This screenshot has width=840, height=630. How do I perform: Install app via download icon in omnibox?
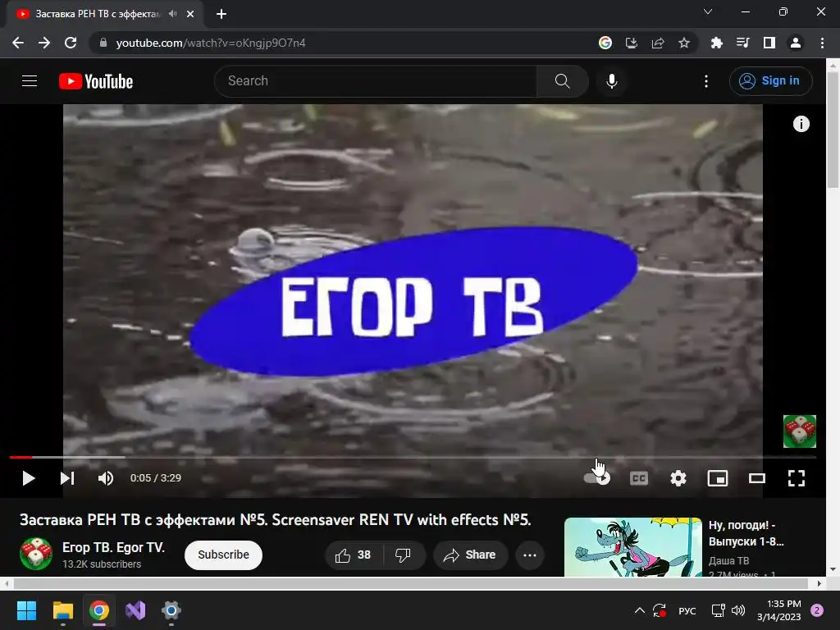(632, 43)
